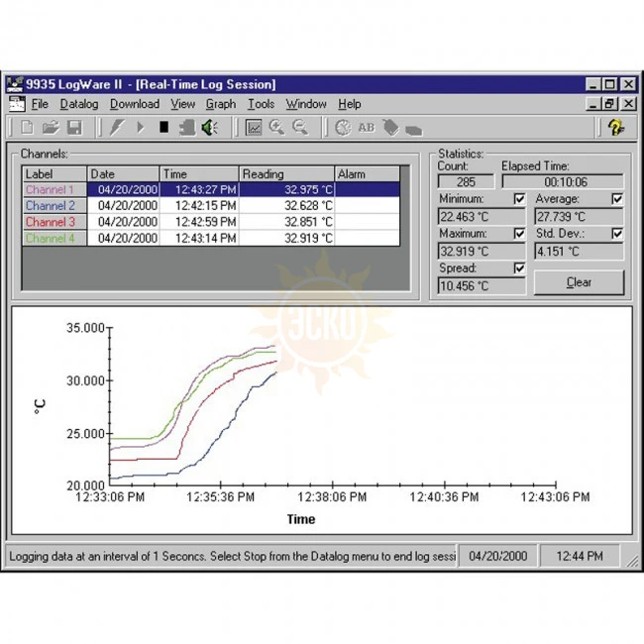The width and height of the screenshot is (644, 644).
Task: Click the AB label toolbar icon
Action: [x=367, y=128]
